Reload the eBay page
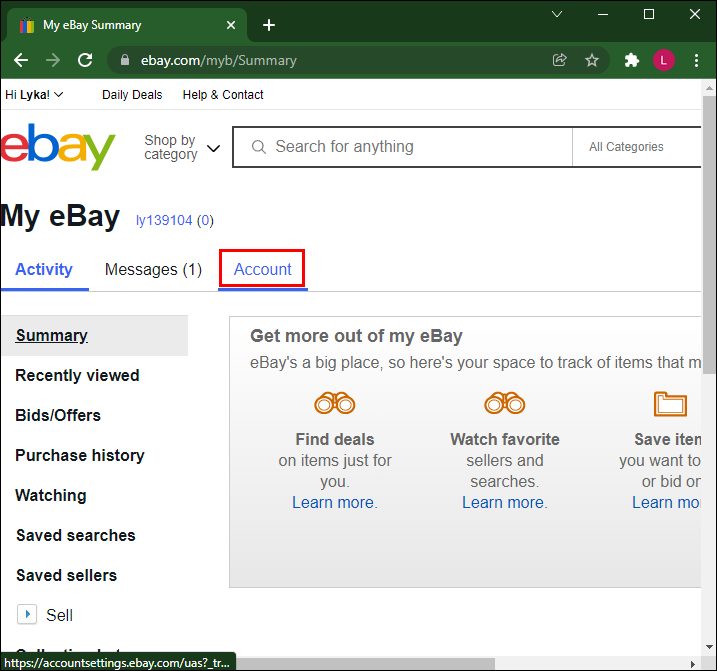This screenshot has width=717, height=671. click(85, 60)
